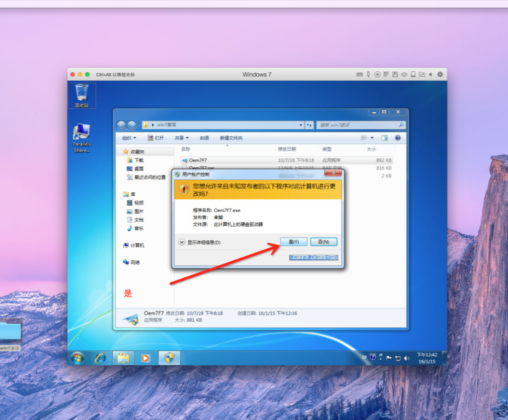Click 刻录 (Burn) in the toolbar

pyautogui.click(x=204, y=138)
